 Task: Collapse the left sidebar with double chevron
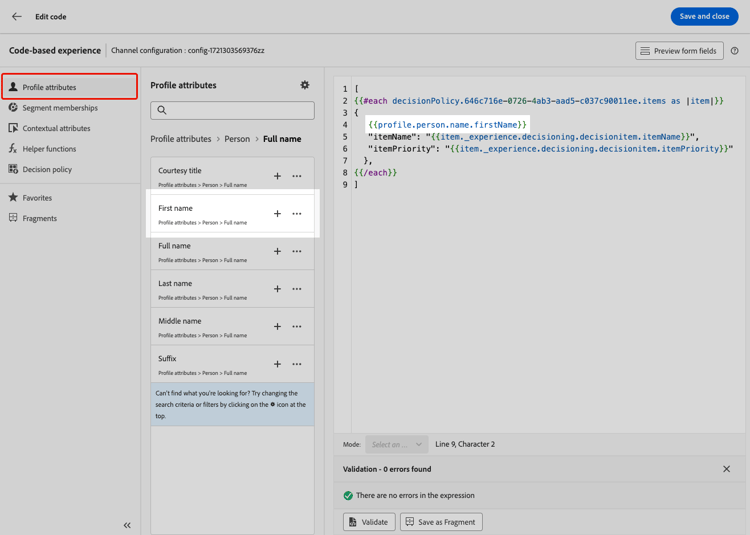pyautogui.click(x=127, y=525)
